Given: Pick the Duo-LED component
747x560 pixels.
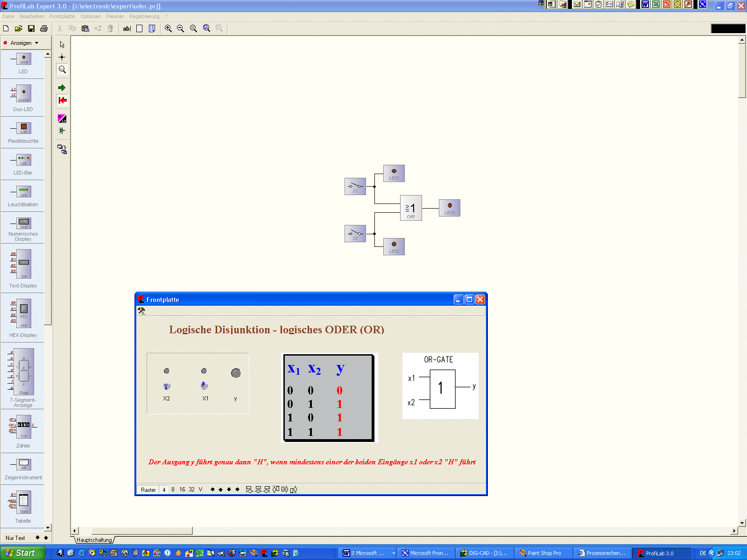Looking at the screenshot, I should [x=23, y=98].
